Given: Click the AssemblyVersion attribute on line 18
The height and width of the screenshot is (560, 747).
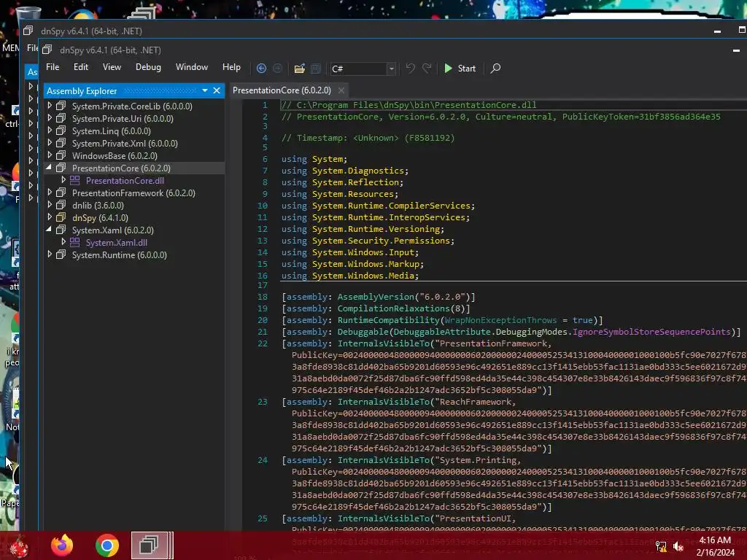Looking at the screenshot, I should tap(376, 297).
